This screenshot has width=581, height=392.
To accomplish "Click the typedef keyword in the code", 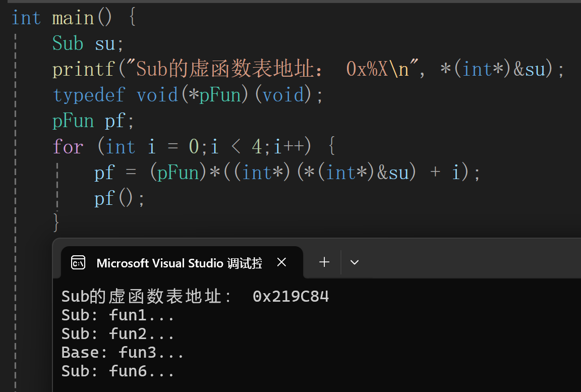I will tap(89, 94).
